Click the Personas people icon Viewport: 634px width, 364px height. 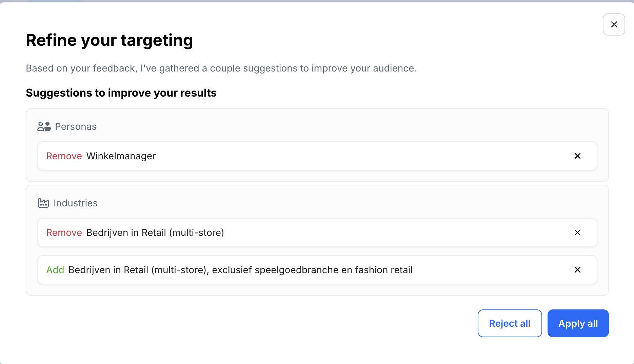tap(44, 126)
